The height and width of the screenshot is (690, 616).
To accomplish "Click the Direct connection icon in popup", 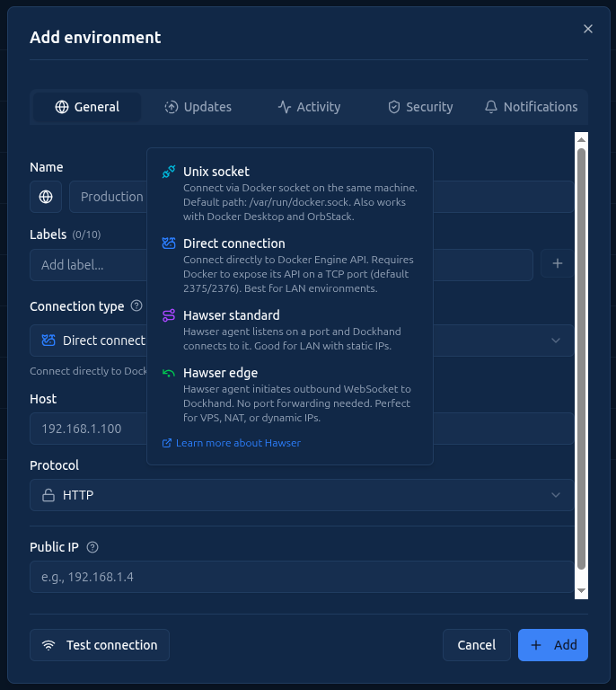I will click(169, 243).
